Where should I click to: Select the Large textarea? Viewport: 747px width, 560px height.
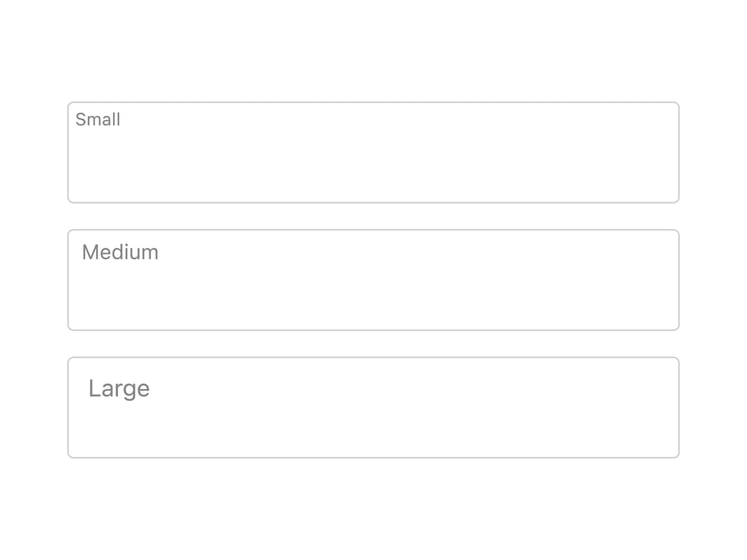373,408
